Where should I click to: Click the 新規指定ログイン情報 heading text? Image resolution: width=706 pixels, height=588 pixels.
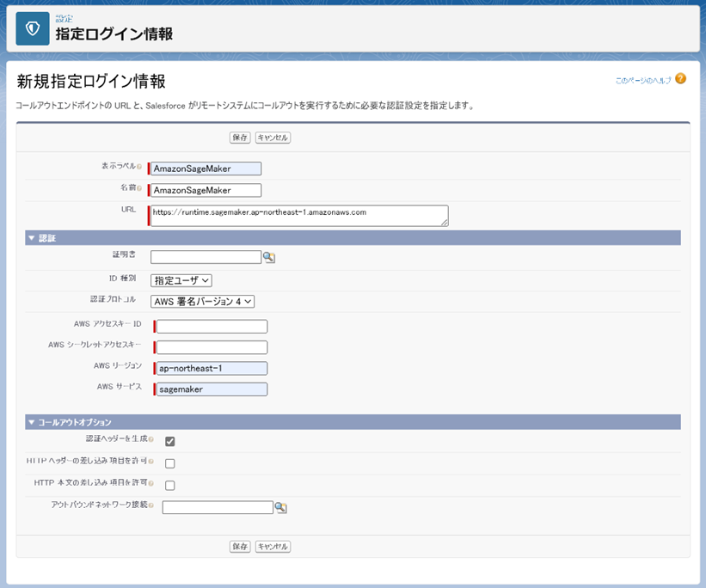(91, 82)
